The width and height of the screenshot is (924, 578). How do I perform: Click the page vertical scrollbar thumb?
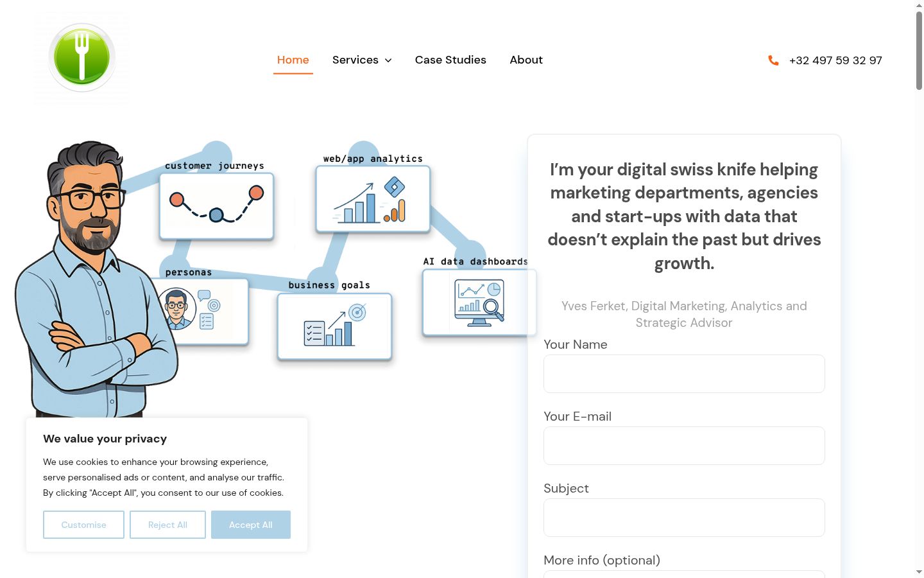[x=919, y=50]
